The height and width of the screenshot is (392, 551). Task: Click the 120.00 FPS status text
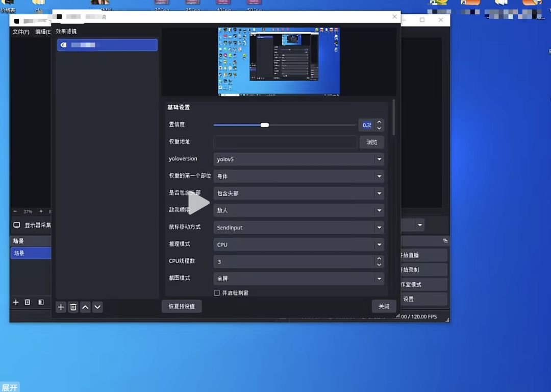click(x=424, y=316)
